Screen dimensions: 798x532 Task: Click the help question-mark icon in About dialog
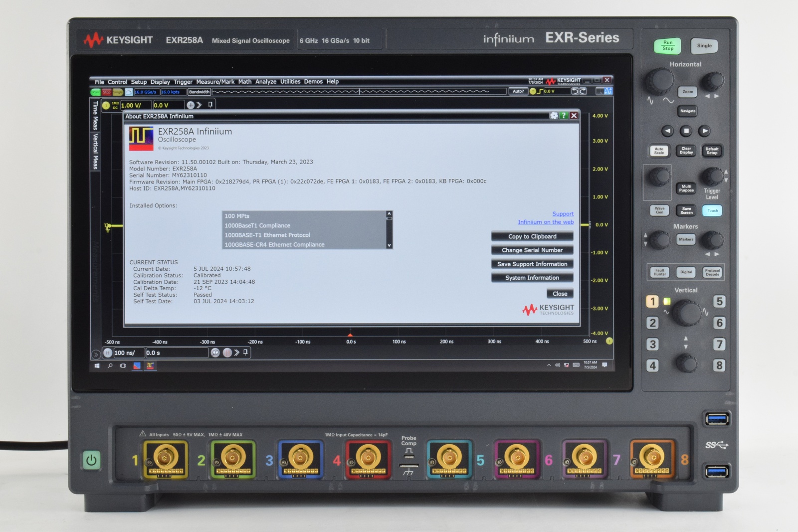[563, 115]
